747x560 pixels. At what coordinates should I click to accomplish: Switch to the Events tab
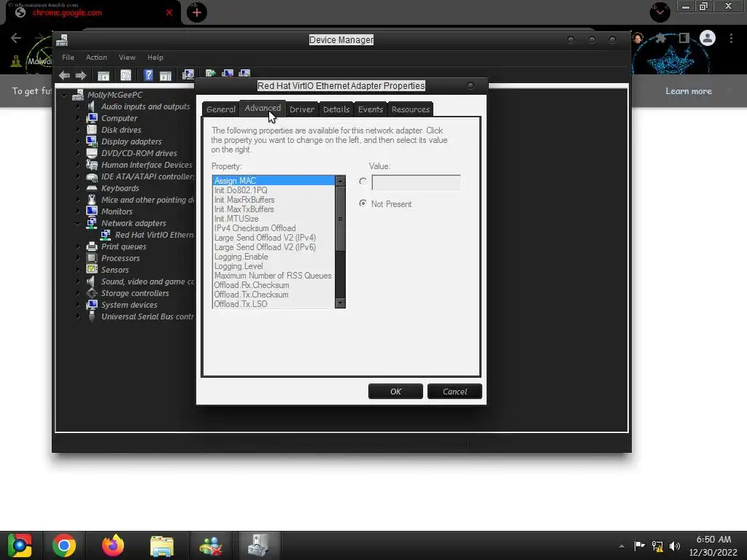(370, 109)
